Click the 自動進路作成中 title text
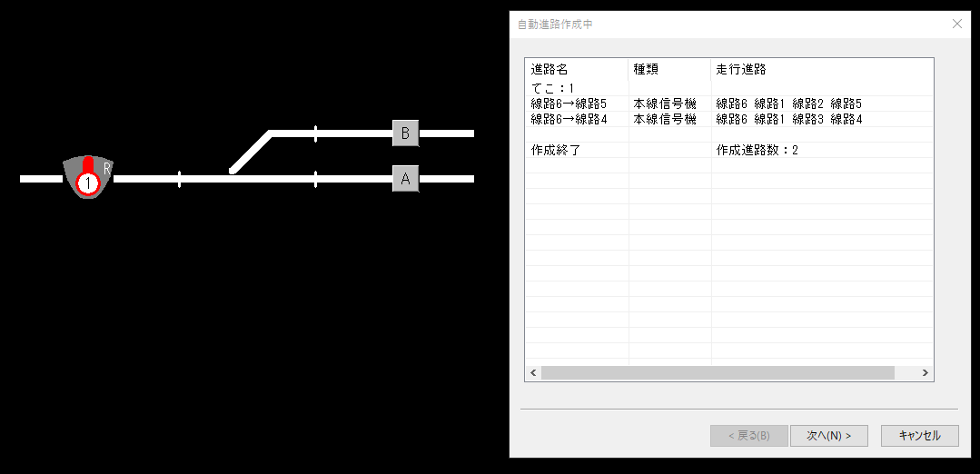The height and width of the screenshot is (474, 980). 555,25
